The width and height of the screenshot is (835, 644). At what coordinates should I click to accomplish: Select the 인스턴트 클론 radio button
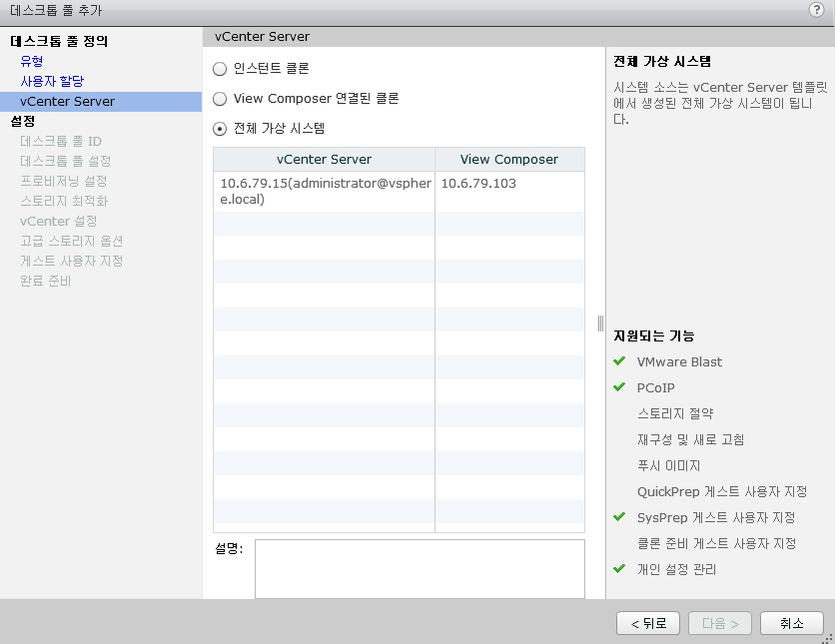pos(220,69)
